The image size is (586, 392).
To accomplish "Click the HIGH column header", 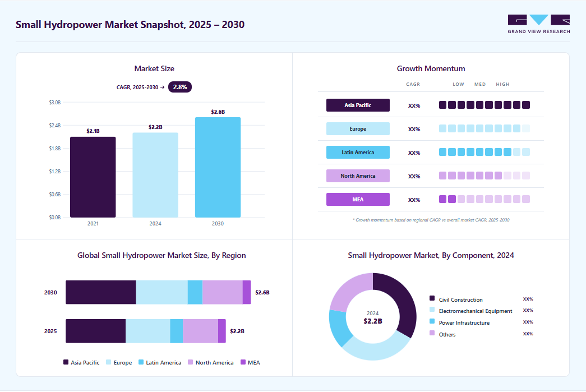I will pos(502,85).
